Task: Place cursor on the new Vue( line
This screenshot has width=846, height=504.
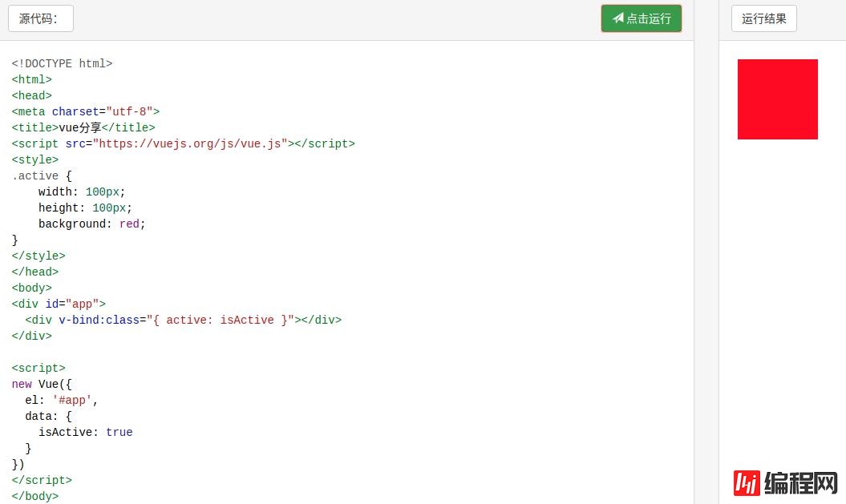Action: point(42,384)
